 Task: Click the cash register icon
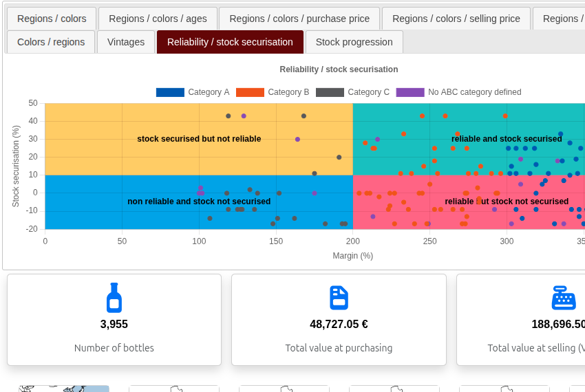coord(563,298)
